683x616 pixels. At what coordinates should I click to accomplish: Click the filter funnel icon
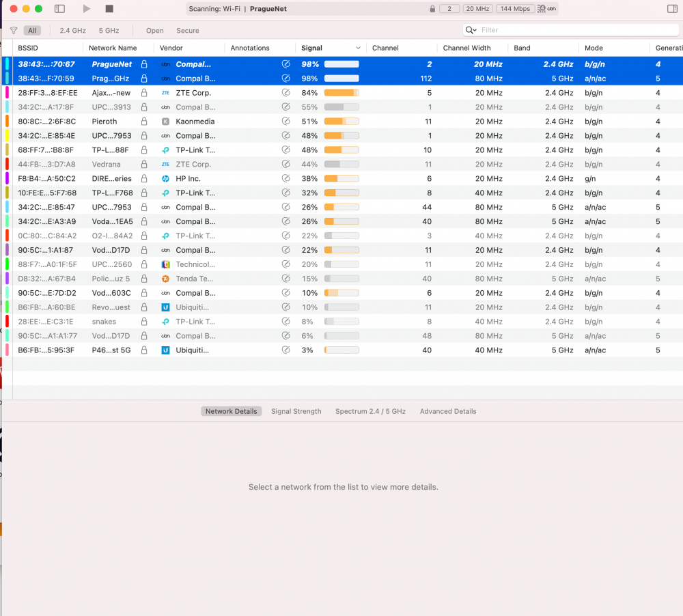[x=14, y=31]
